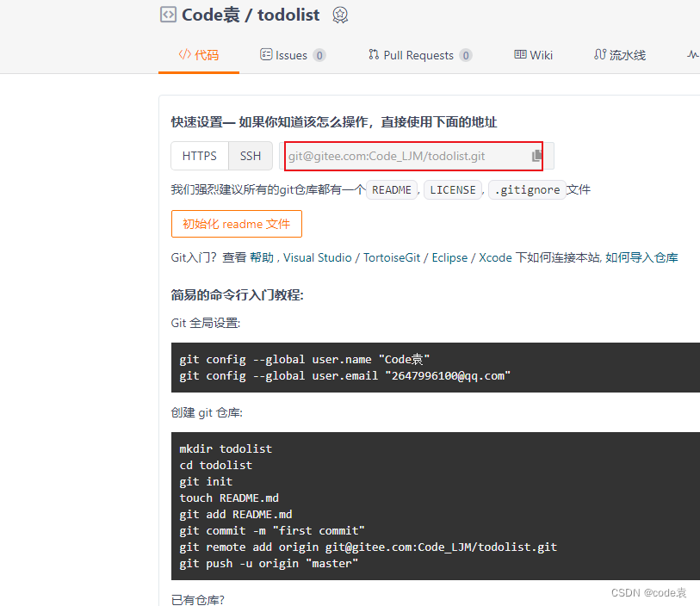Click the recommended badge icon next to todolist
Screen dimensions: 700x606
point(340,15)
